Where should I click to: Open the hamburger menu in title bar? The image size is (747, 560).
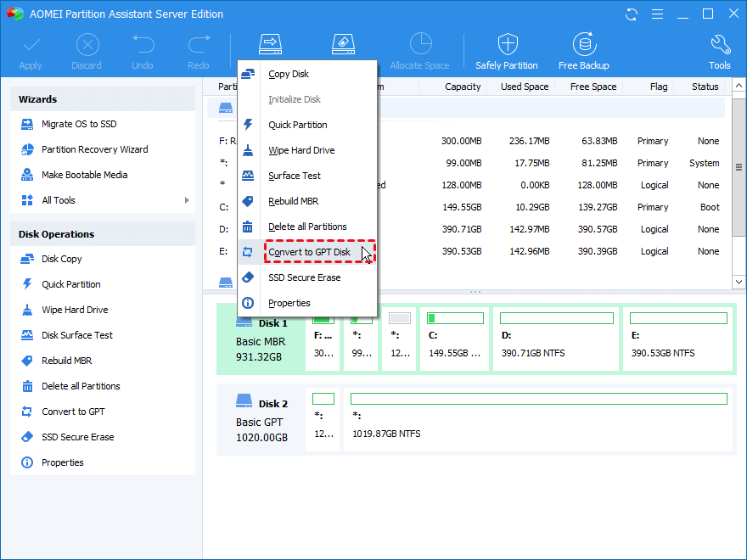[657, 14]
